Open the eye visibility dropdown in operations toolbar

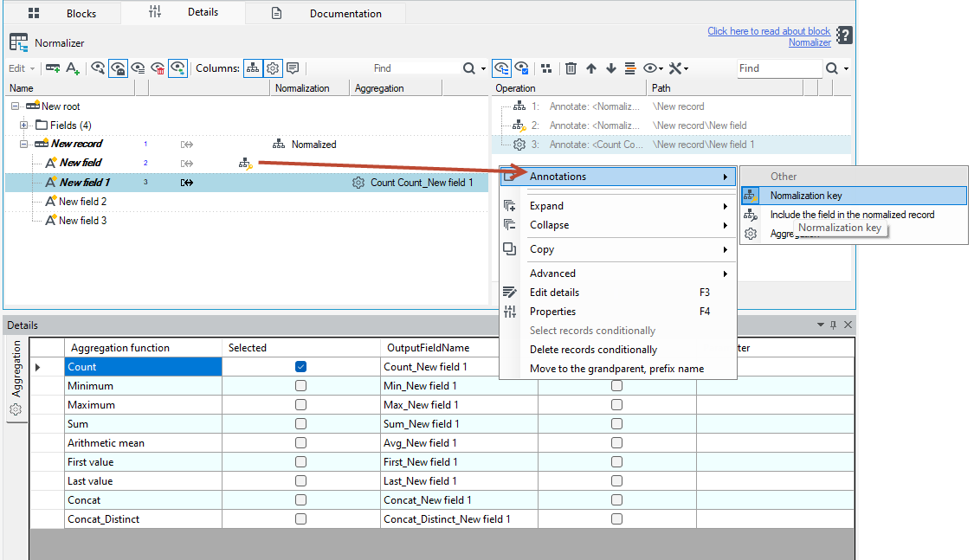653,68
